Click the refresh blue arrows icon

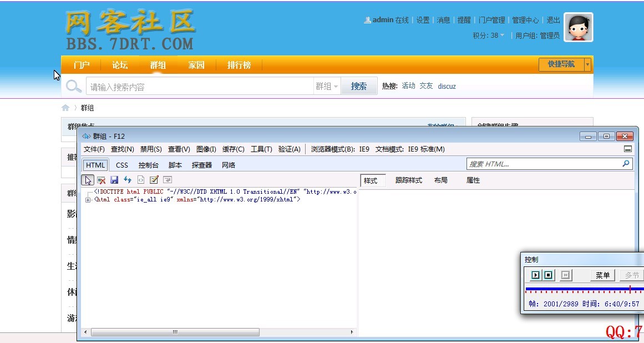(128, 180)
